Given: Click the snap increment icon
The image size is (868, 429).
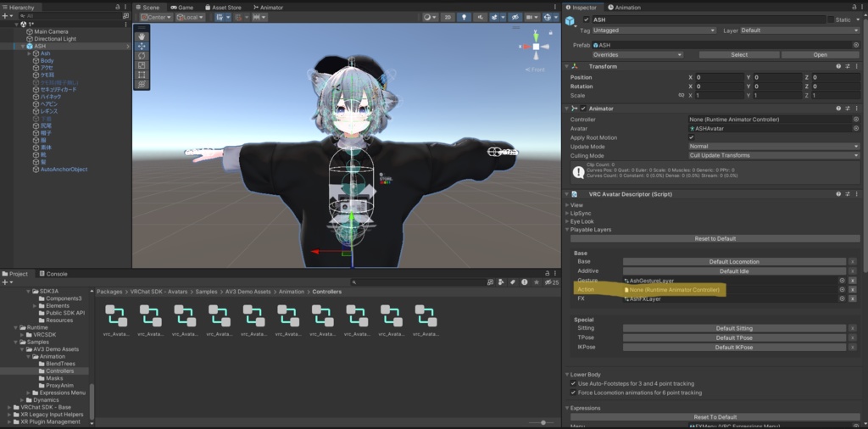Looking at the screenshot, I should [x=259, y=17].
